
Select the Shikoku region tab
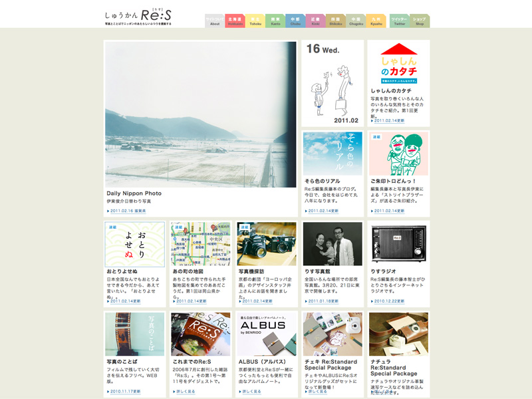336,21
